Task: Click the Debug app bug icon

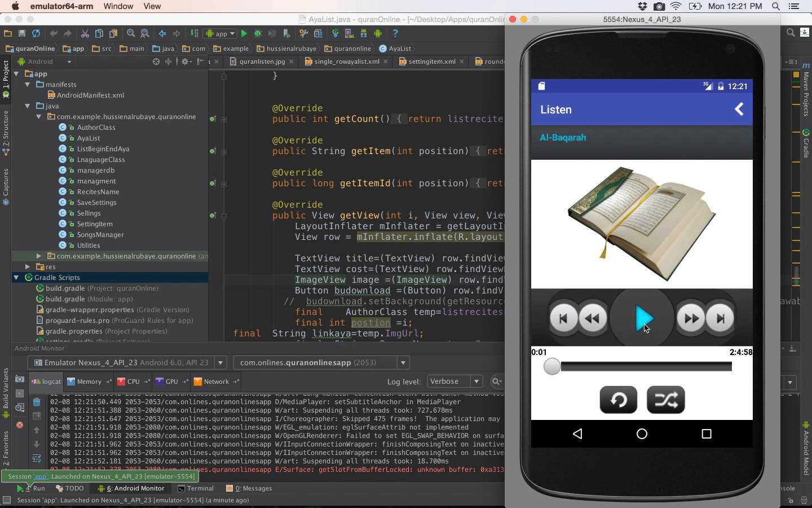Action: click(258, 34)
